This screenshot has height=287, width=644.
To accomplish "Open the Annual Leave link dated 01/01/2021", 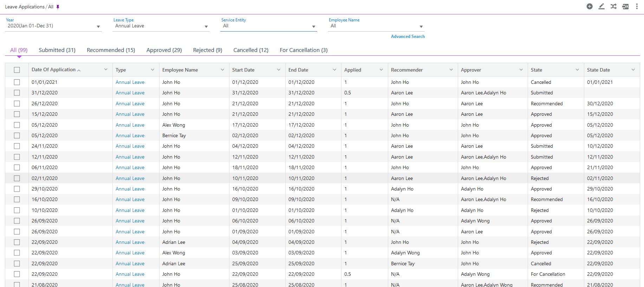I will [130, 82].
